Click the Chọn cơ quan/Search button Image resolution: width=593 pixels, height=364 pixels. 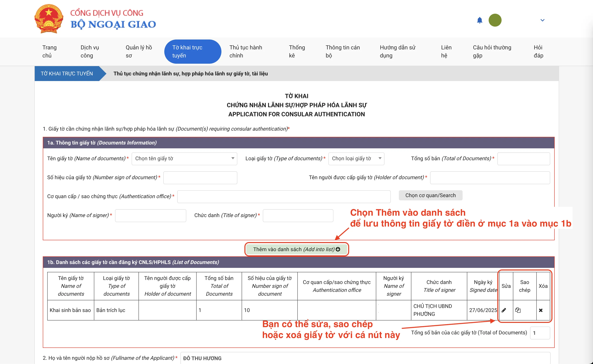[430, 195]
